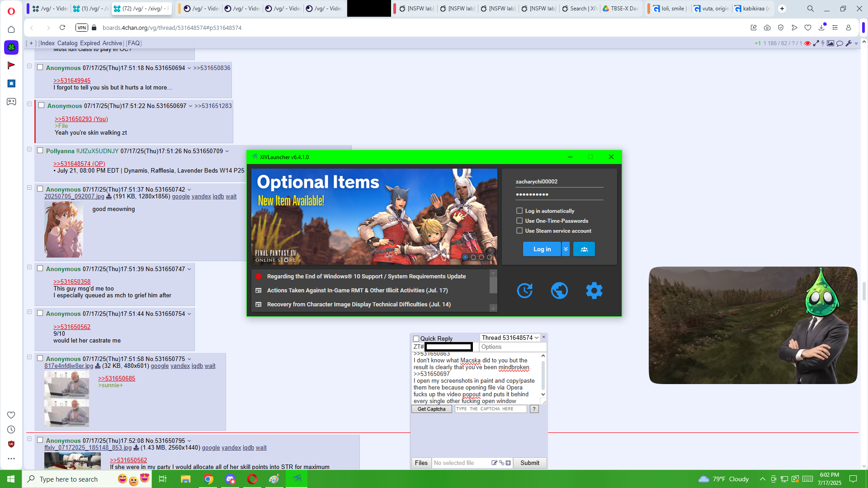The image size is (868, 488).
Task: Click the Opera send flow arrow icon
Action: click(x=794, y=28)
